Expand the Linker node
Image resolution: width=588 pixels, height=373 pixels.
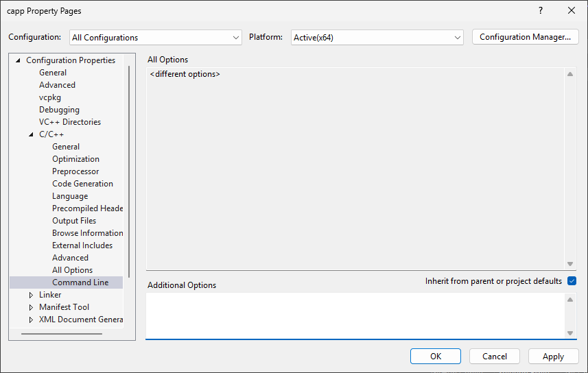tap(31, 295)
